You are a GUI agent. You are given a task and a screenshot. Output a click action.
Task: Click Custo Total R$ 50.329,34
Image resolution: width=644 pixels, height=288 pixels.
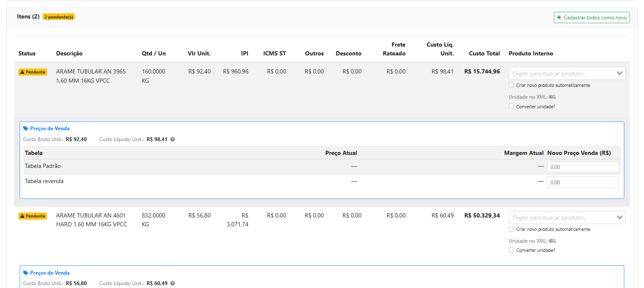tap(482, 215)
